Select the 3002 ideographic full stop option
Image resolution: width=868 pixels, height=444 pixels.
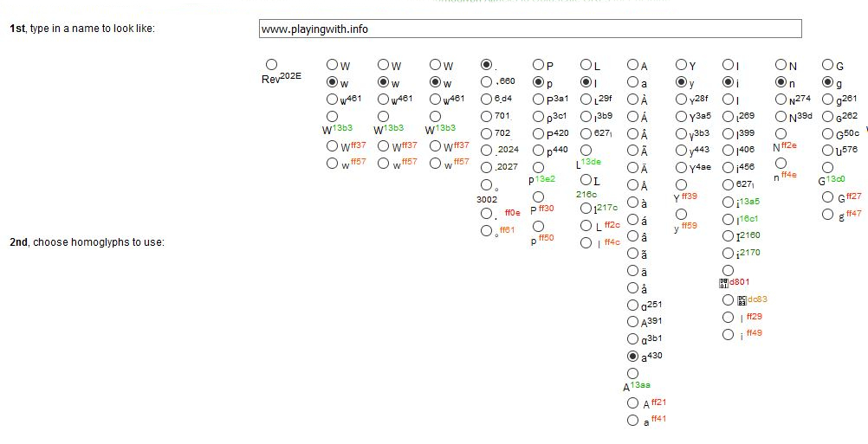coord(487,184)
